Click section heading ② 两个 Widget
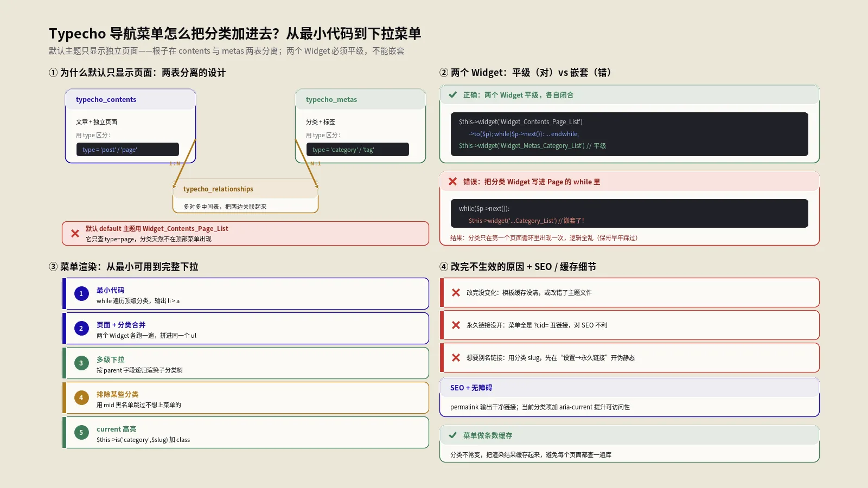The width and height of the screenshot is (868, 488). pyautogui.click(x=525, y=73)
